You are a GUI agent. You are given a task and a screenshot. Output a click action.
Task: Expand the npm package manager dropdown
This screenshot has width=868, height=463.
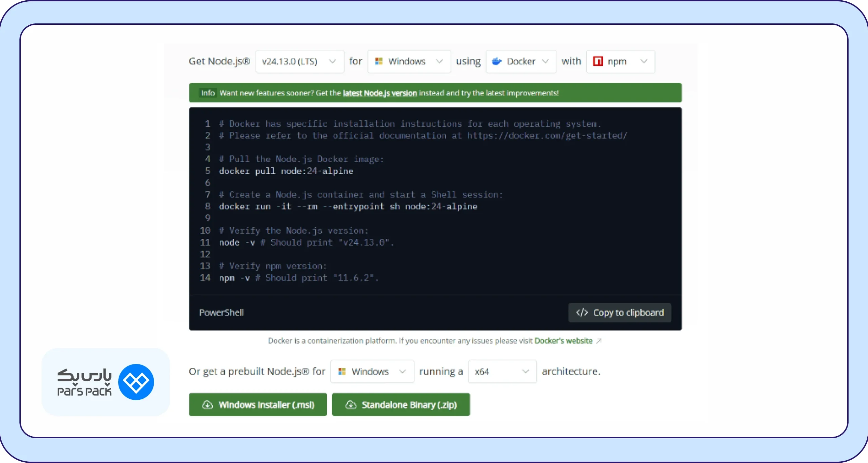tap(620, 61)
